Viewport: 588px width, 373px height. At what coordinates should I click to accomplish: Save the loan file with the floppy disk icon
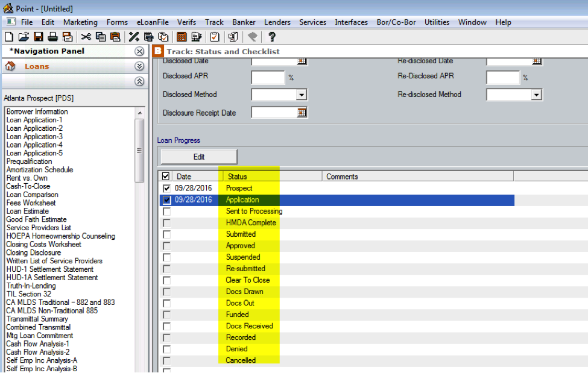38,37
